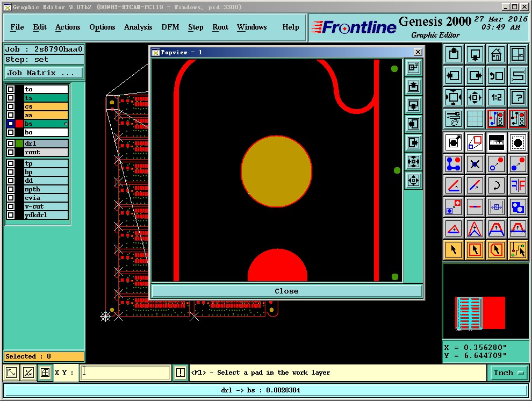Click the home view icon
532x401 pixels.
(497, 54)
